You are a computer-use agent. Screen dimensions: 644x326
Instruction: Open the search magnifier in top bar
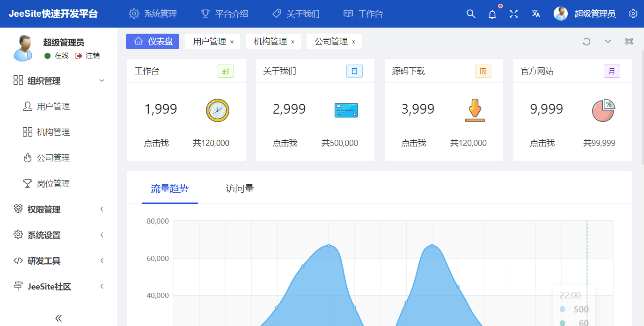(x=471, y=14)
